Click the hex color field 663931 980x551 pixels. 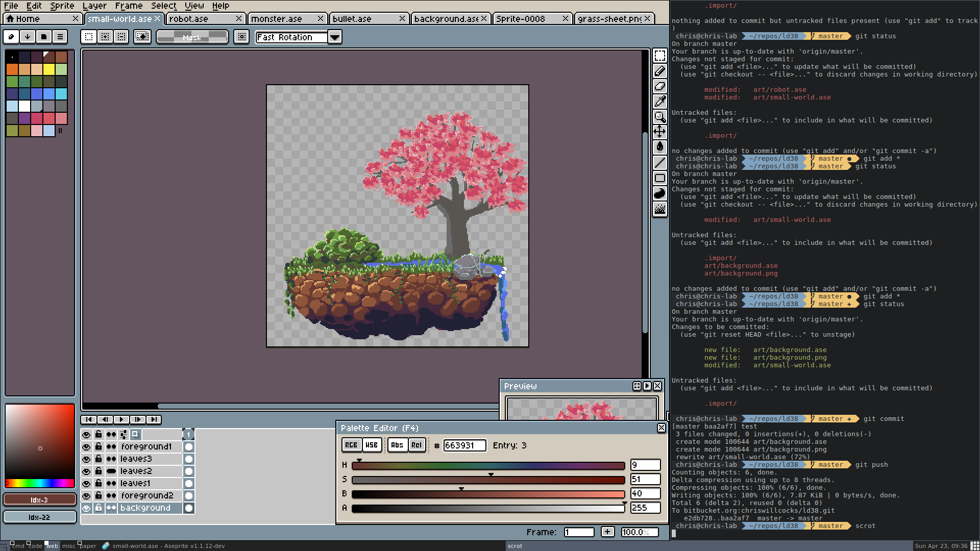pyautogui.click(x=464, y=445)
